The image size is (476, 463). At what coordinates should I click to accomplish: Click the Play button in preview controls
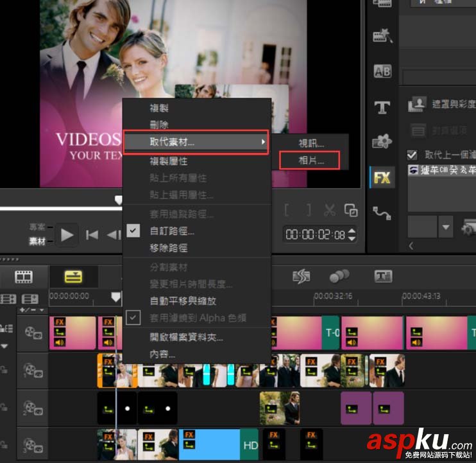point(67,235)
